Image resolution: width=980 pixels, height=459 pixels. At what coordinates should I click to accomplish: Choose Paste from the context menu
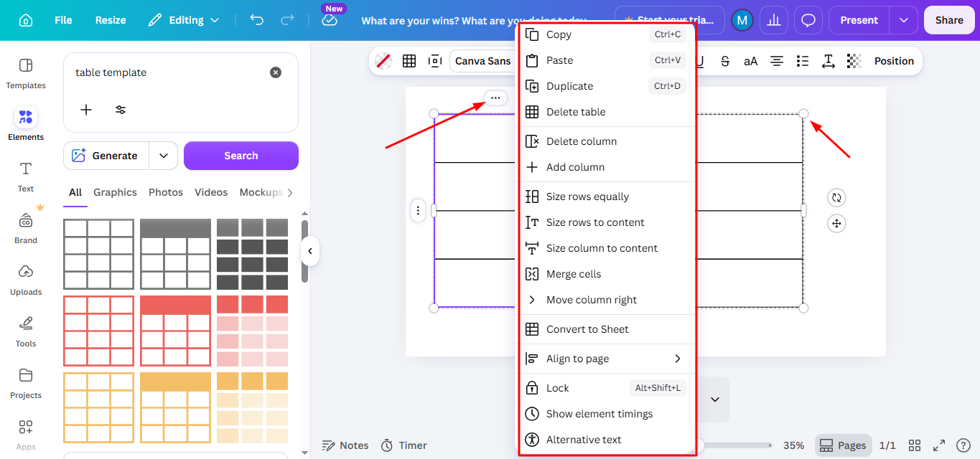607,60
